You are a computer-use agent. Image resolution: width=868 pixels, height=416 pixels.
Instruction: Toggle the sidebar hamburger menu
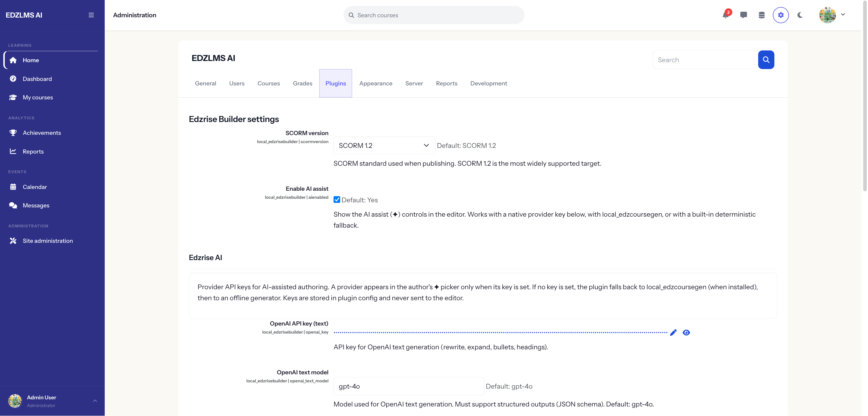(91, 15)
